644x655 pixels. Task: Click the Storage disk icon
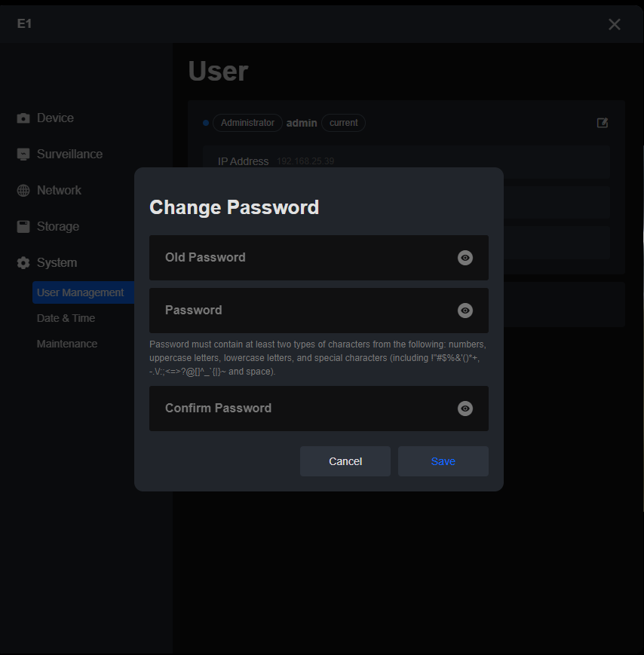pyautogui.click(x=23, y=226)
